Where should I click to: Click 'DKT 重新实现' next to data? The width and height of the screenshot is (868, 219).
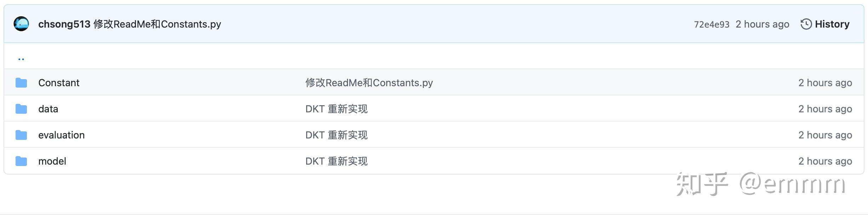point(336,108)
